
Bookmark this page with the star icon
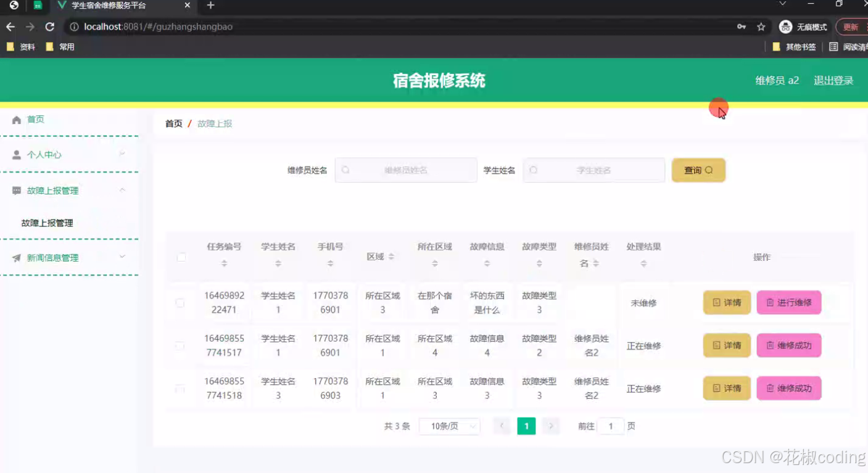click(x=761, y=27)
